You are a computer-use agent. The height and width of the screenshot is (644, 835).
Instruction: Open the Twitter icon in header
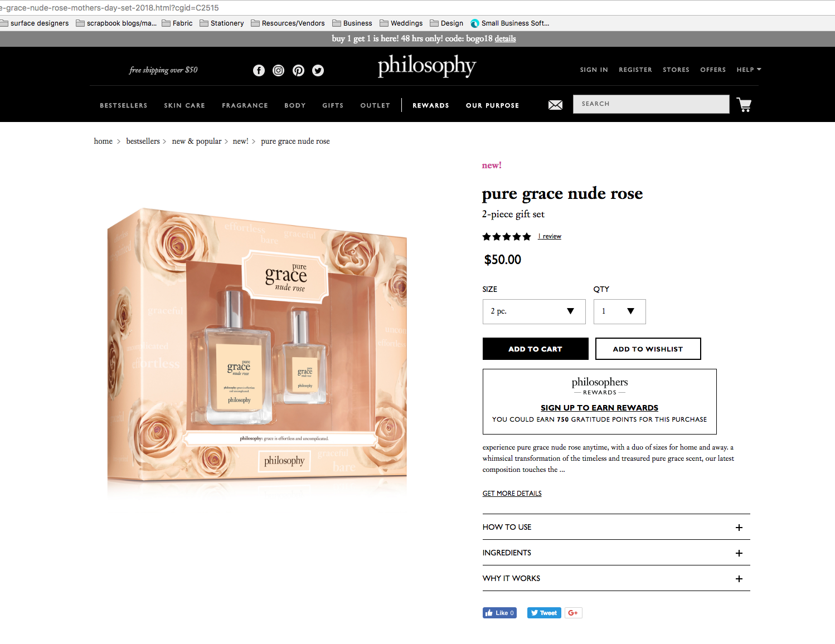(x=318, y=70)
